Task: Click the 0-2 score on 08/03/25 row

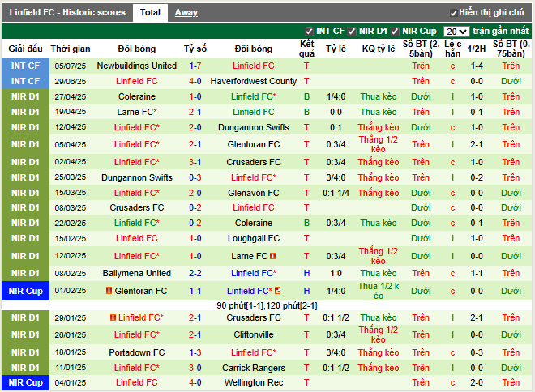Action: [195, 207]
